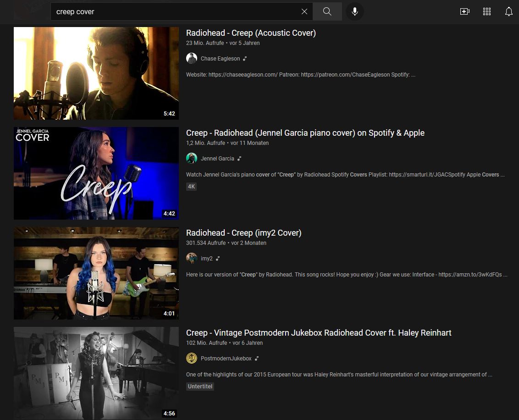Open the create video camera icon
This screenshot has width=519, height=420.
(x=465, y=11)
